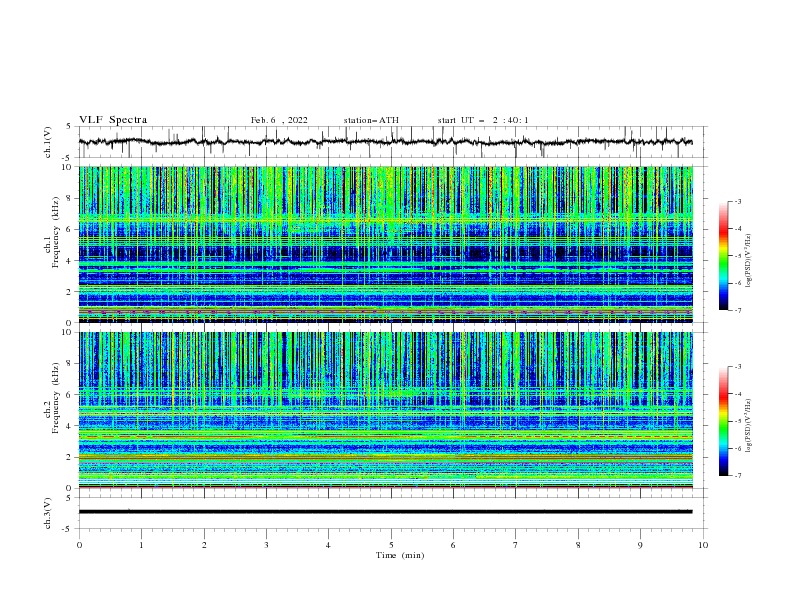The height and width of the screenshot is (612, 792).
Task: Click time-axis tick label '5'
Action: pyautogui.click(x=391, y=545)
